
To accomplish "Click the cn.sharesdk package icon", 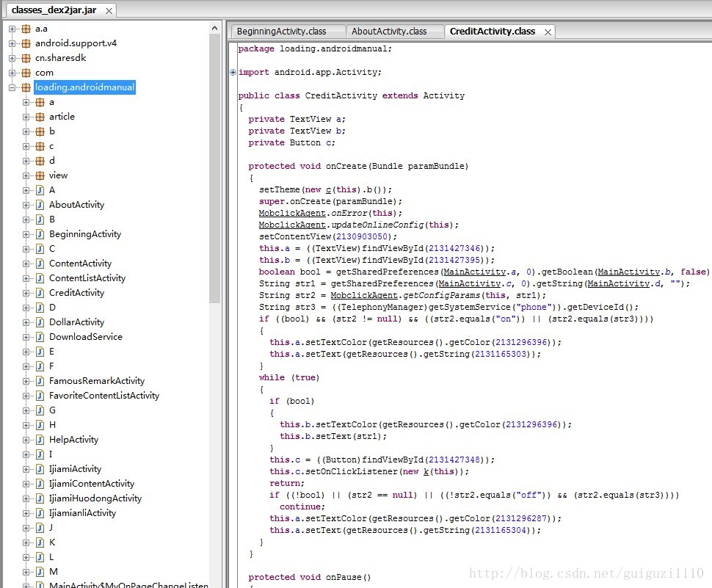I will click(26, 58).
